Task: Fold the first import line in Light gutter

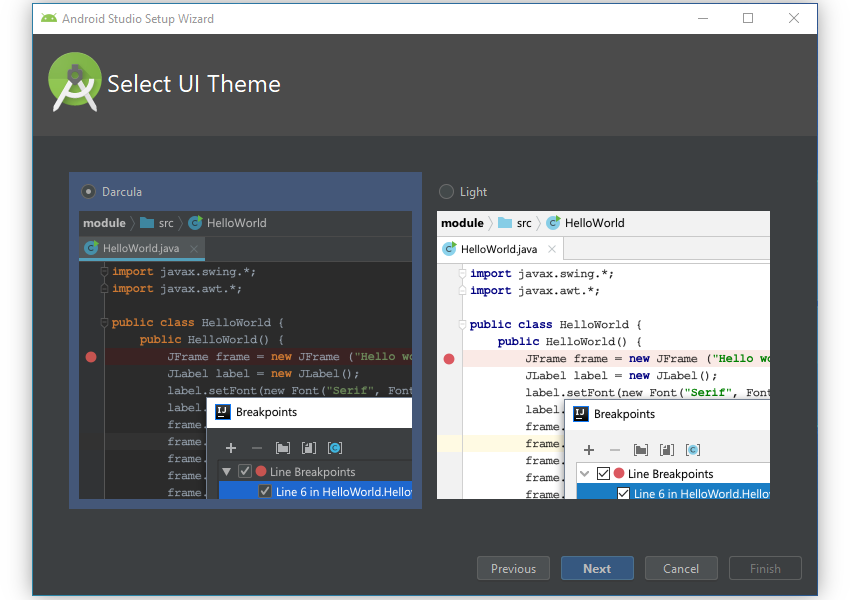Action: coord(462,274)
